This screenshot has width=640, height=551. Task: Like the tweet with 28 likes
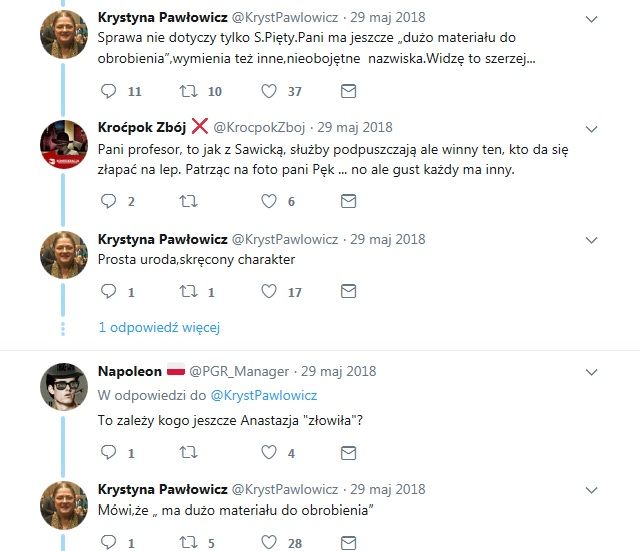coord(268,543)
